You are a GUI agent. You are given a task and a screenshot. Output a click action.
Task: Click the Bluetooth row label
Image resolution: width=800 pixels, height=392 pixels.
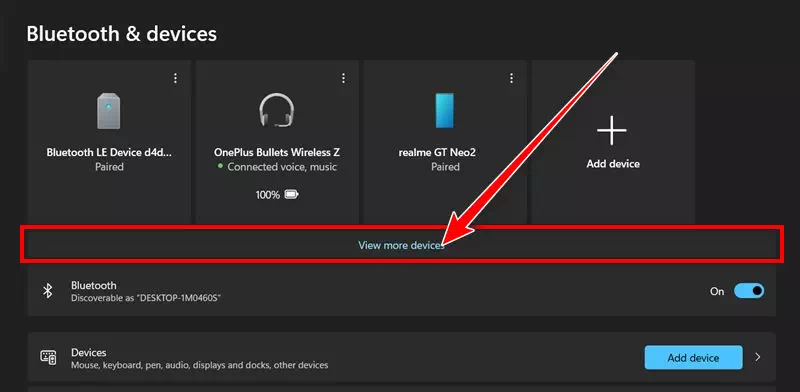[94, 285]
